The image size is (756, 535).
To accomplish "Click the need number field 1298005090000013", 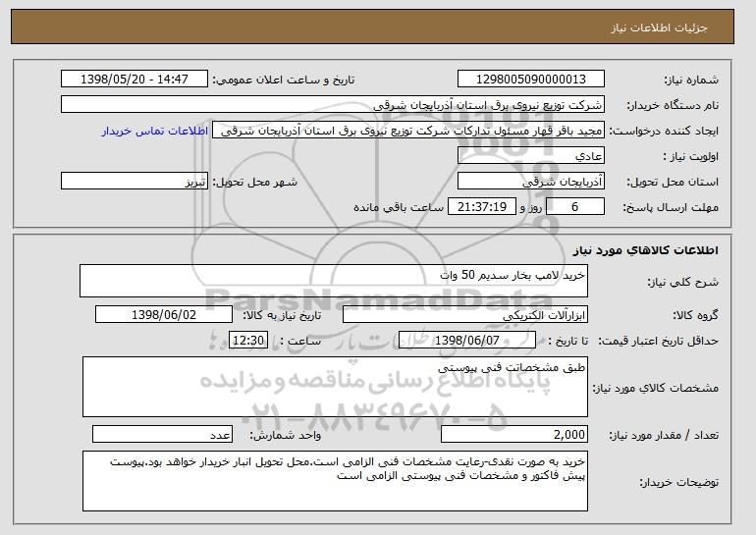I will pos(531,80).
